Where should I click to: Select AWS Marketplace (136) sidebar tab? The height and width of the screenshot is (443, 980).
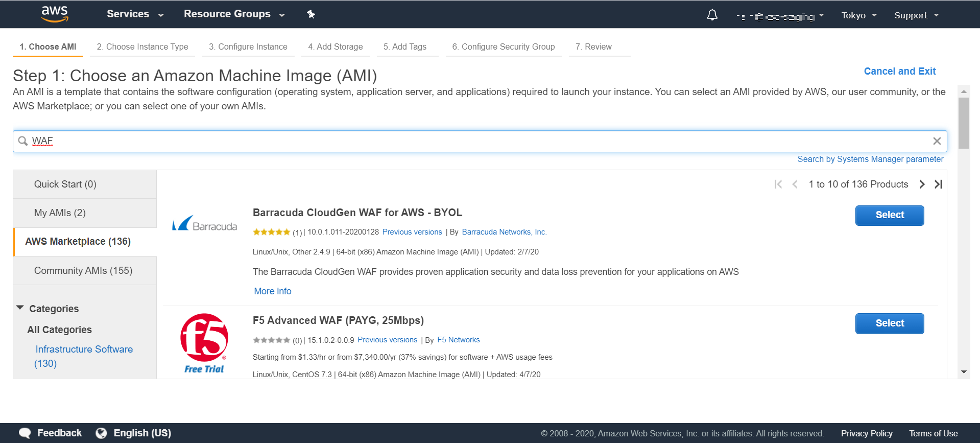(x=85, y=242)
